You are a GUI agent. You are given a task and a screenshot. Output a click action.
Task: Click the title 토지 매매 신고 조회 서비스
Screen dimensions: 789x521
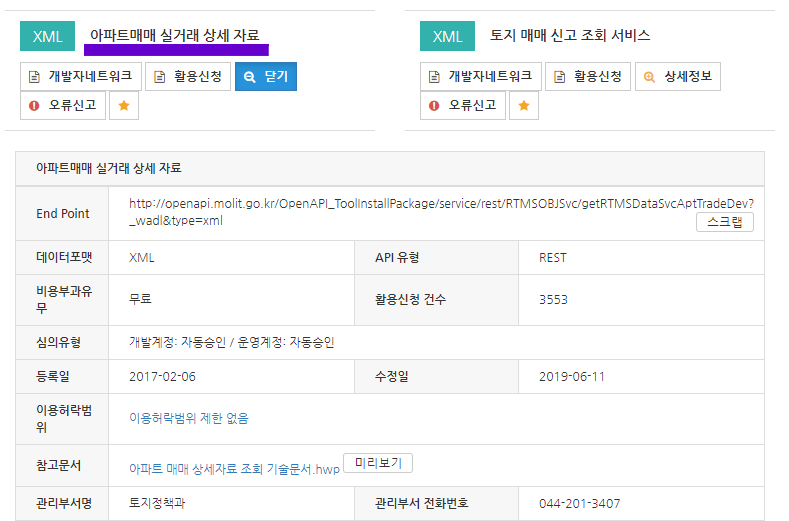coord(570,35)
